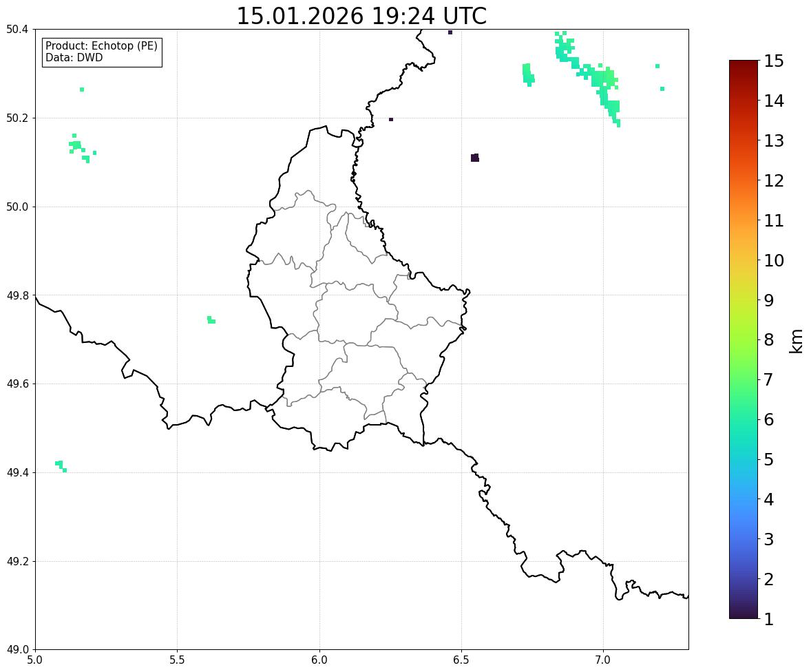The height and width of the screenshot is (672, 811).
Task: Click the longitude axis label 6.0
Action: tap(319, 660)
